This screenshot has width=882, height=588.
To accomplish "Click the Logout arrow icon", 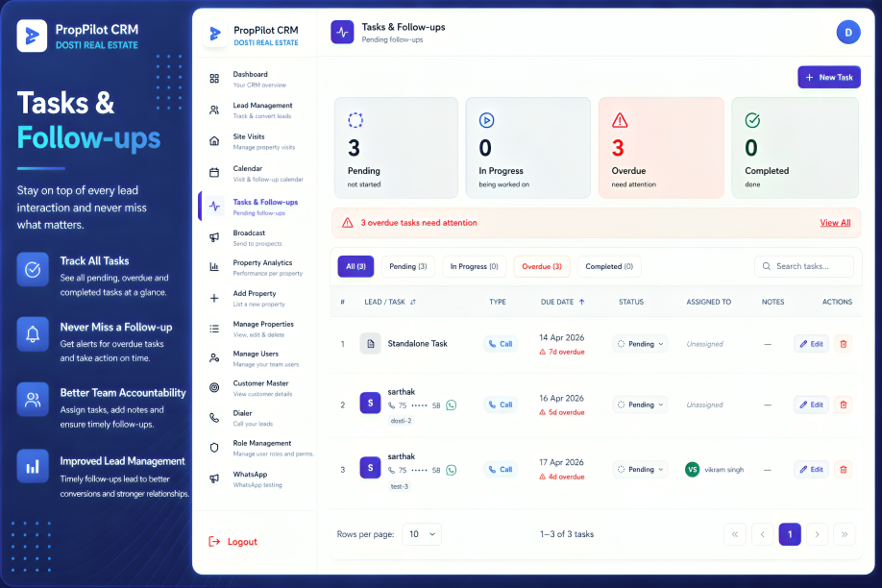I will pyautogui.click(x=214, y=541).
